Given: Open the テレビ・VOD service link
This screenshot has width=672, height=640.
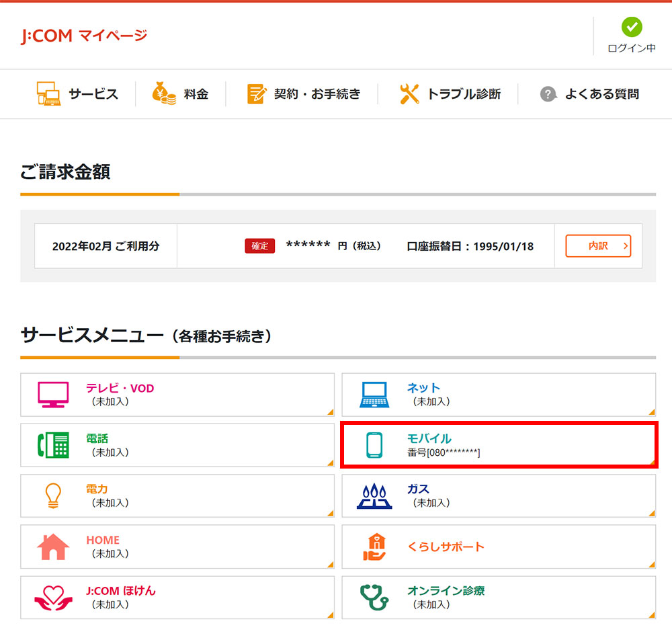Looking at the screenshot, I should [x=120, y=389].
